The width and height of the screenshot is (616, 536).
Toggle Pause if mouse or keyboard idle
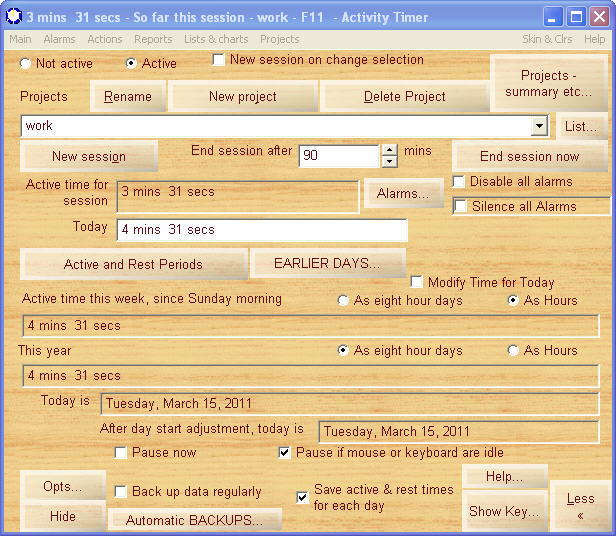click(284, 453)
